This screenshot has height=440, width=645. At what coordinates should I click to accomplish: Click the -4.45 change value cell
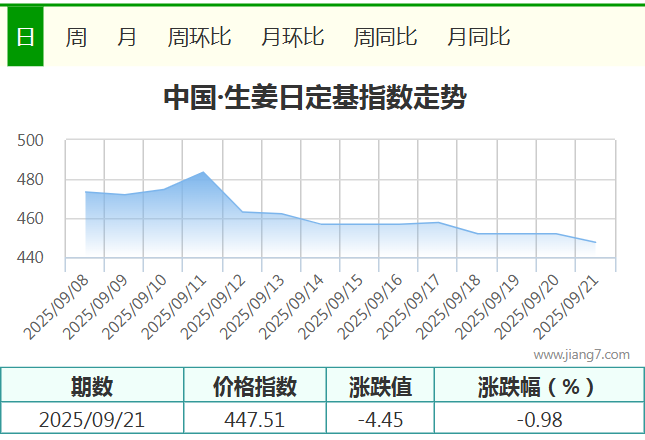coord(380,419)
